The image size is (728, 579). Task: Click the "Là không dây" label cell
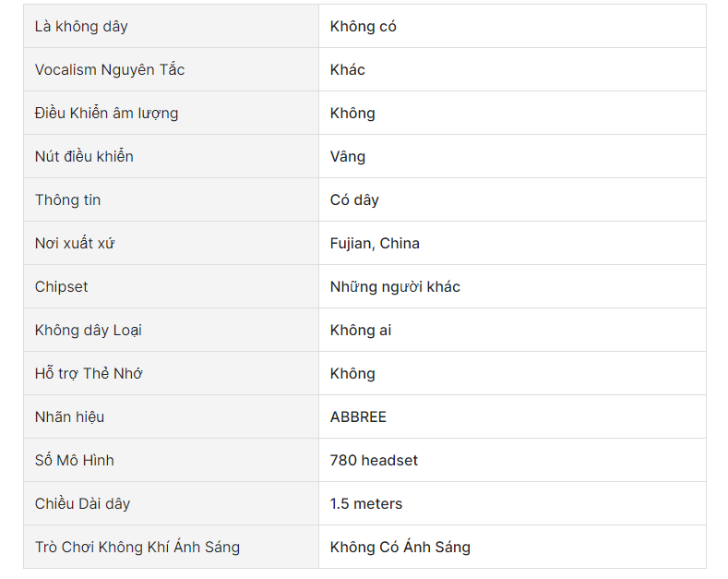point(81,27)
